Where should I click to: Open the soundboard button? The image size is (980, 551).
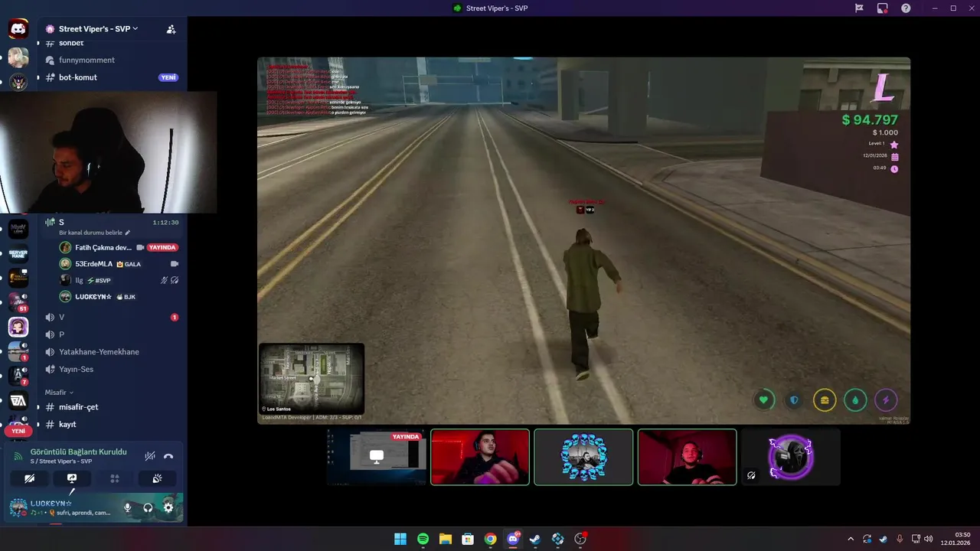(x=157, y=478)
